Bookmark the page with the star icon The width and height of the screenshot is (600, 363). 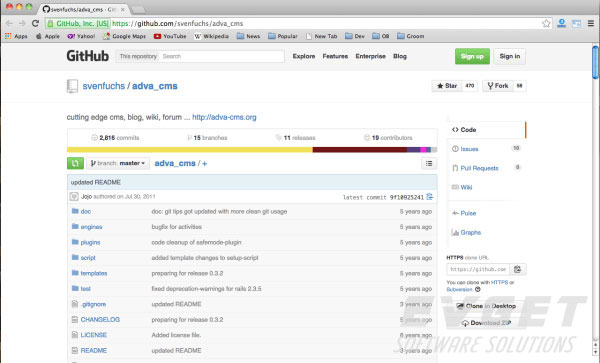pos(546,23)
